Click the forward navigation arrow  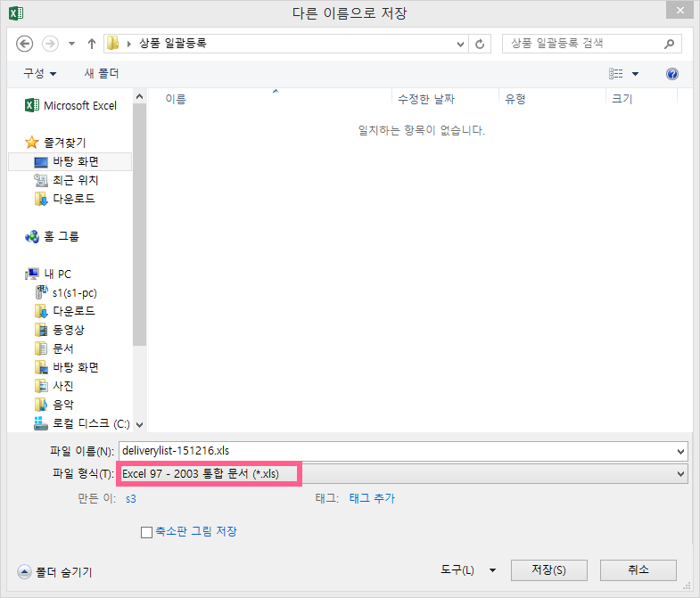tap(50, 44)
